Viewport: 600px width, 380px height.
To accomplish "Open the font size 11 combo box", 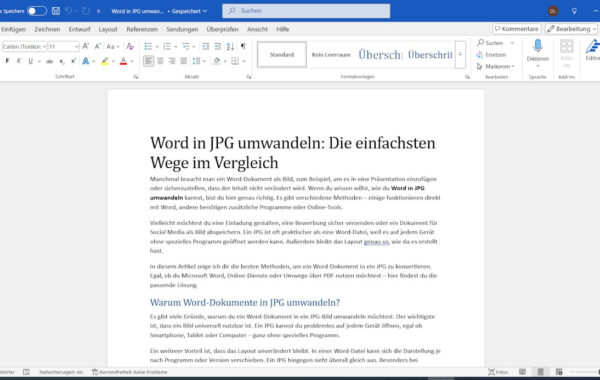I will click(x=64, y=47).
